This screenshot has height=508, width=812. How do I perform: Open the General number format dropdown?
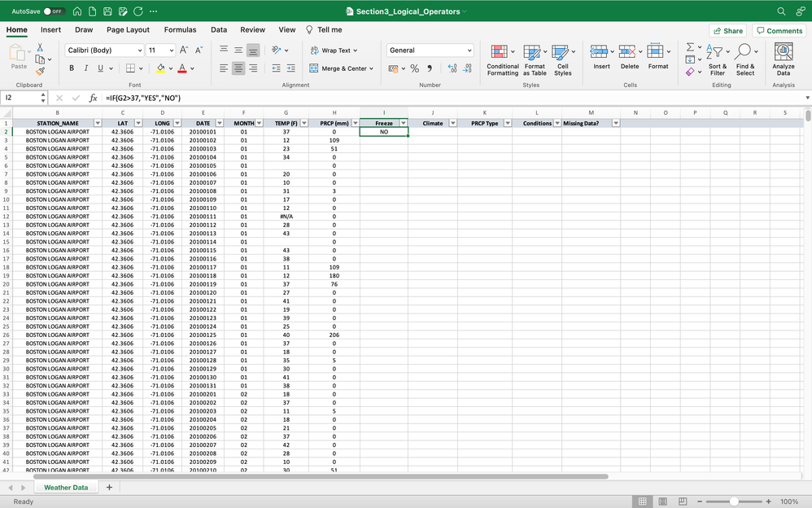tap(430, 50)
